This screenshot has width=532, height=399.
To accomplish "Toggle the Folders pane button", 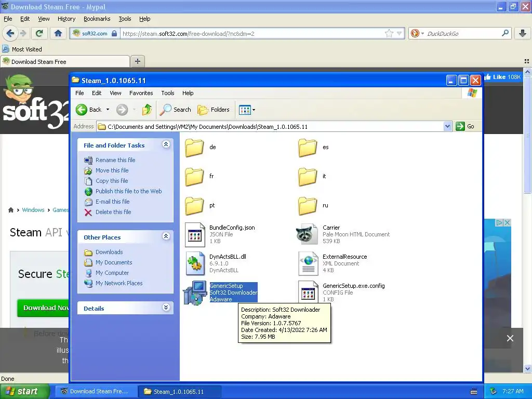I will coord(214,110).
